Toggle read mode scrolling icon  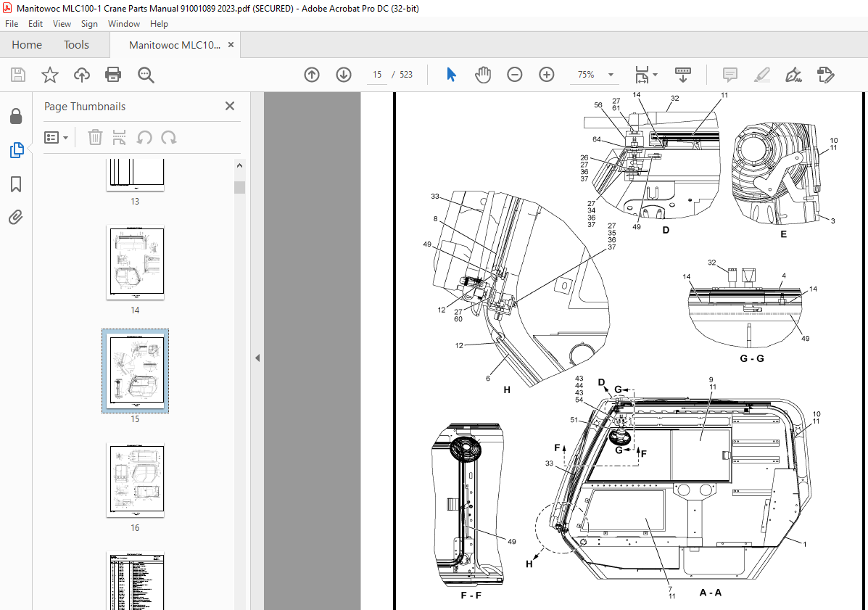(x=683, y=75)
